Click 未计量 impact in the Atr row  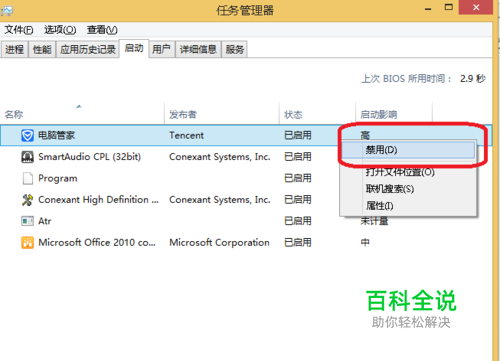click(374, 221)
